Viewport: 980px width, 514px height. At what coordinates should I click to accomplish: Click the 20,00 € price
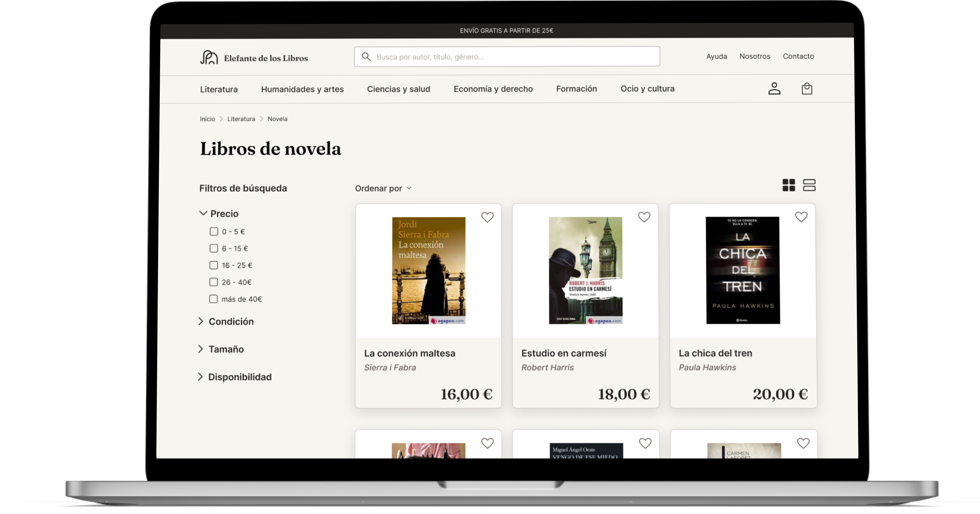click(780, 394)
